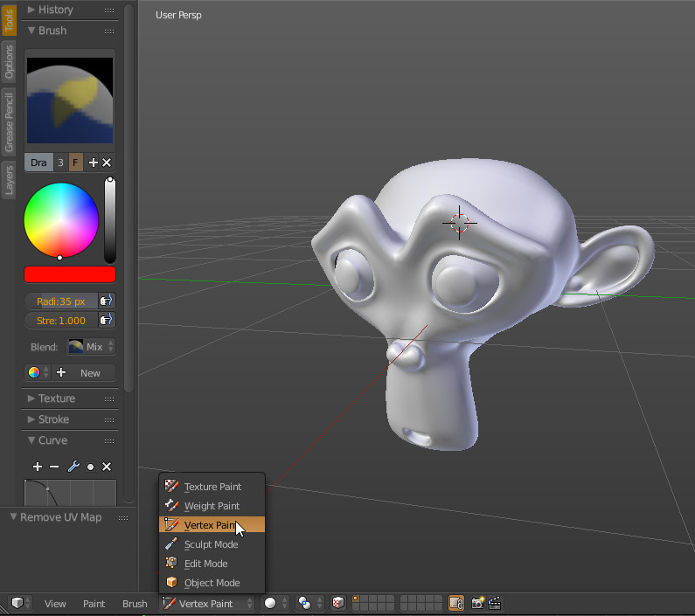Viewport: 695px width, 616px height.
Task: Choose Texture Paint from mode menu
Action: (x=212, y=486)
